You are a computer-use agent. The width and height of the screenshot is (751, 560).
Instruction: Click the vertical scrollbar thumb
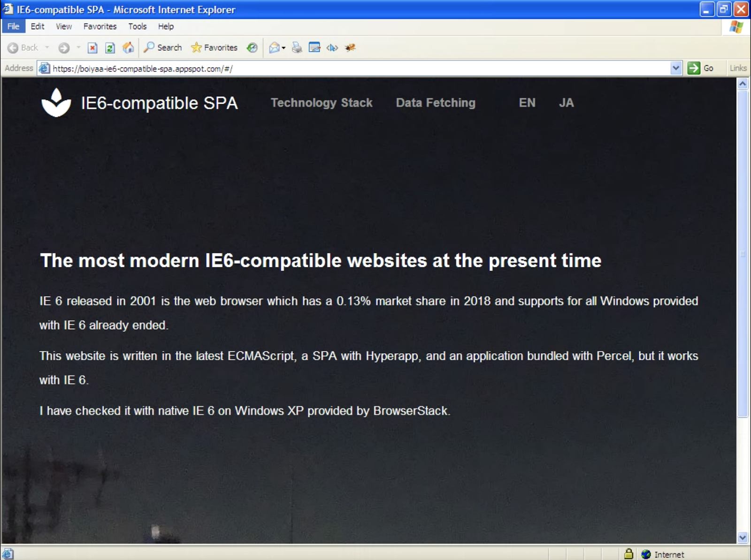743,254
